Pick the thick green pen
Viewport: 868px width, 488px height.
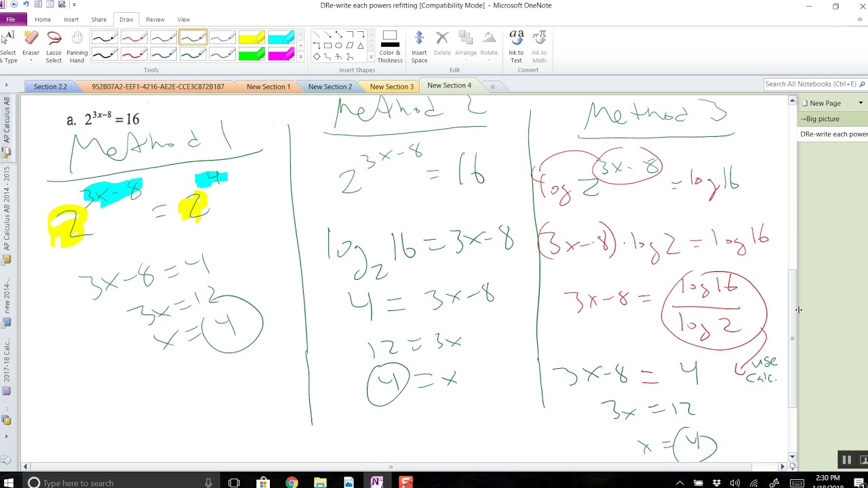[193, 54]
